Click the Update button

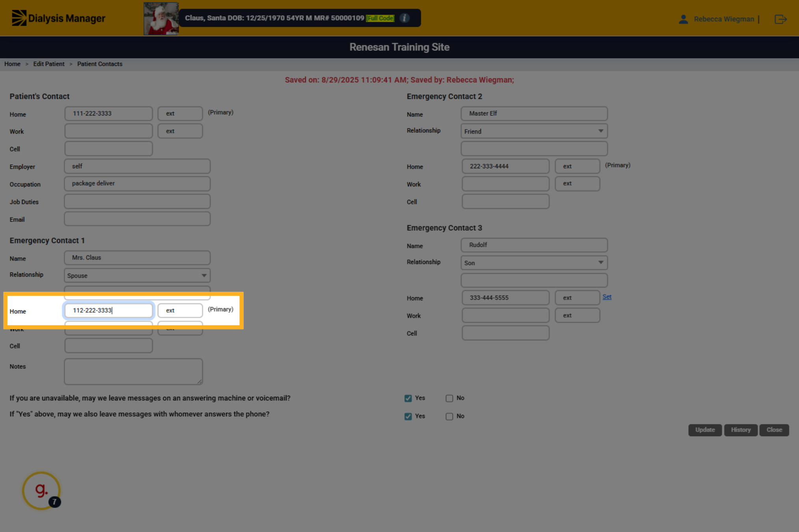click(705, 430)
